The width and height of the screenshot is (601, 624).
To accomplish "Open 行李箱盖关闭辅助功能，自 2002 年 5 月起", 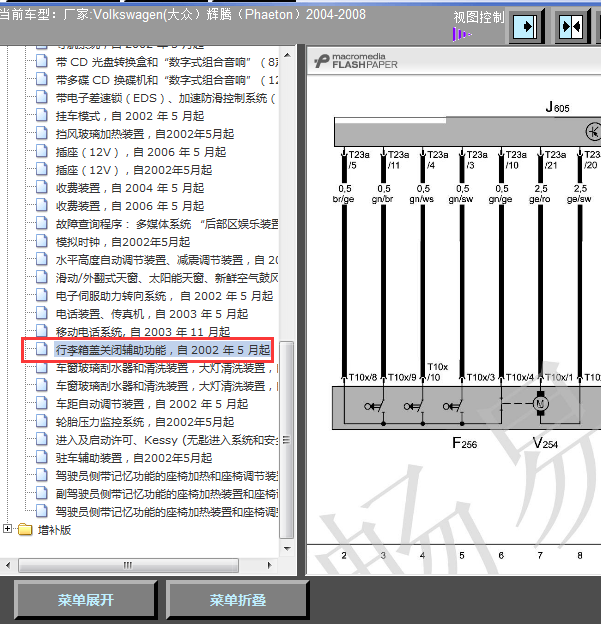I will coord(163,350).
